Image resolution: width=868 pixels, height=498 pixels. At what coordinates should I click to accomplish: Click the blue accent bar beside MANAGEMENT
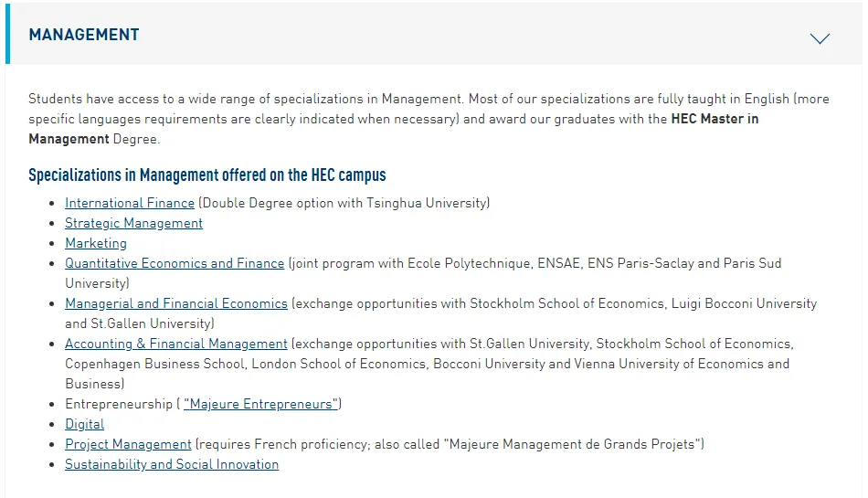click(8, 35)
